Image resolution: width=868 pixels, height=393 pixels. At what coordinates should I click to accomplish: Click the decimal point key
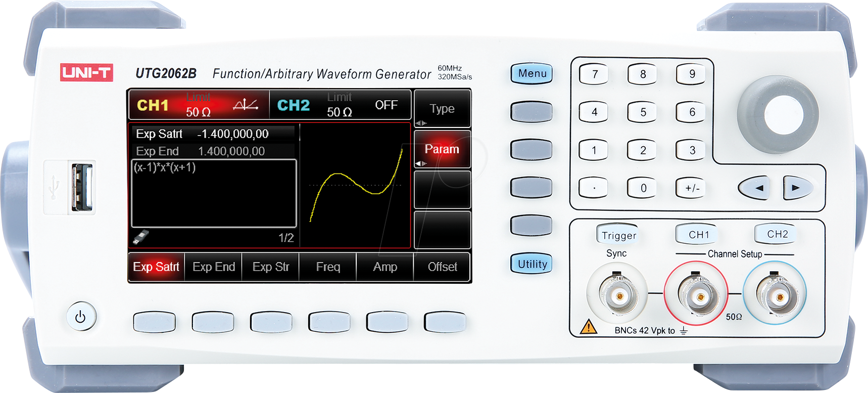point(593,188)
